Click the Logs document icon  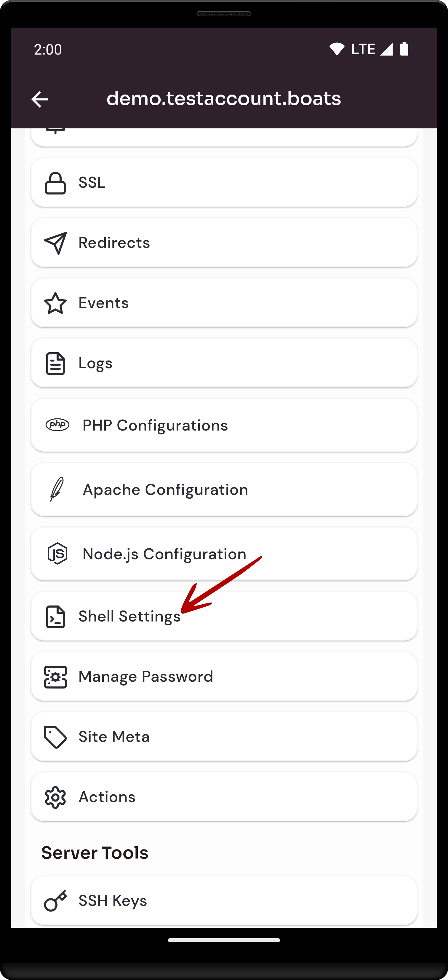(x=55, y=363)
